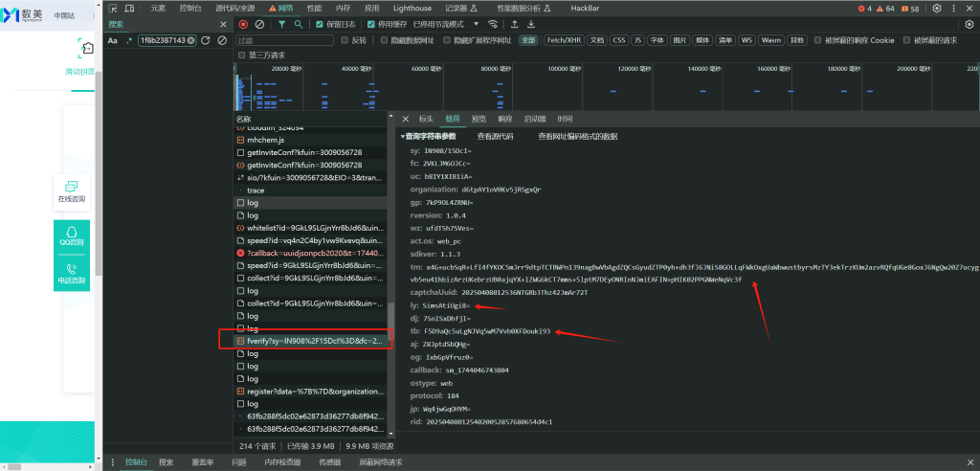Click in the 过滤 filter input field
The height and width of the screenshot is (471, 980).
[x=282, y=40]
